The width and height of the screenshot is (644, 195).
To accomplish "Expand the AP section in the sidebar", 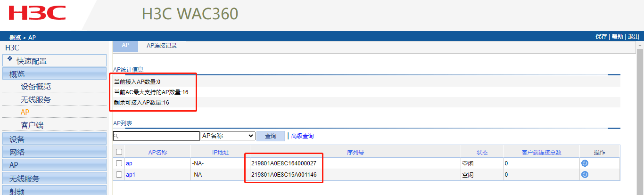I will pos(55,165).
